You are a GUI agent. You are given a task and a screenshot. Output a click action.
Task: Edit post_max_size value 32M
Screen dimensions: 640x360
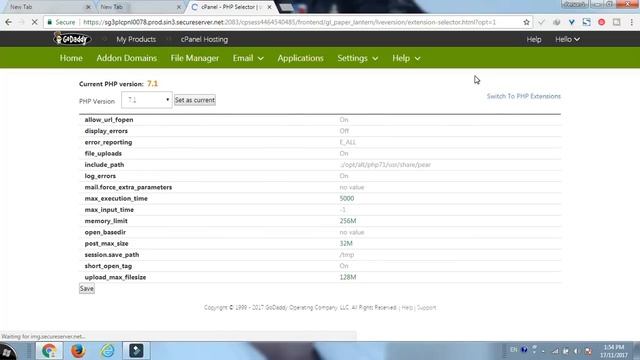tap(346, 243)
